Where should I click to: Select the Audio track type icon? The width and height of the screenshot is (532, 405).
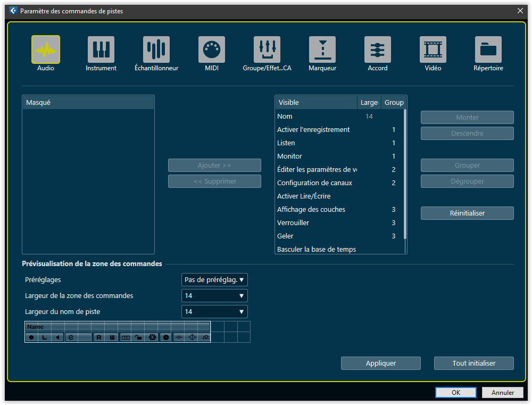tap(46, 49)
